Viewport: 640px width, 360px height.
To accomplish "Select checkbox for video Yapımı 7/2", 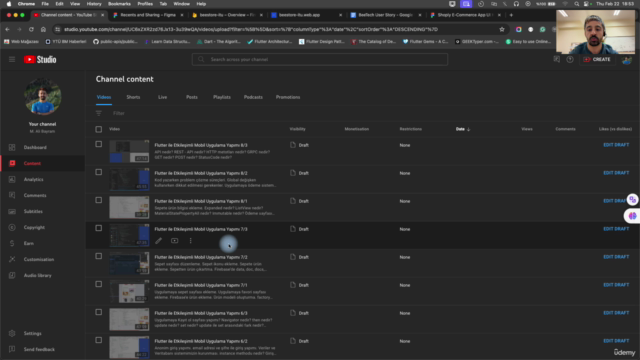I will tap(99, 256).
